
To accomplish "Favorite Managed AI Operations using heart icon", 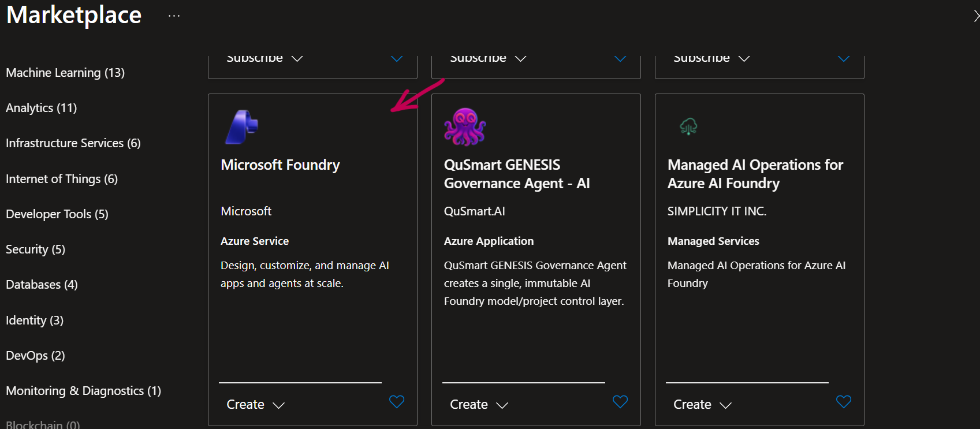I will pos(844,401).
